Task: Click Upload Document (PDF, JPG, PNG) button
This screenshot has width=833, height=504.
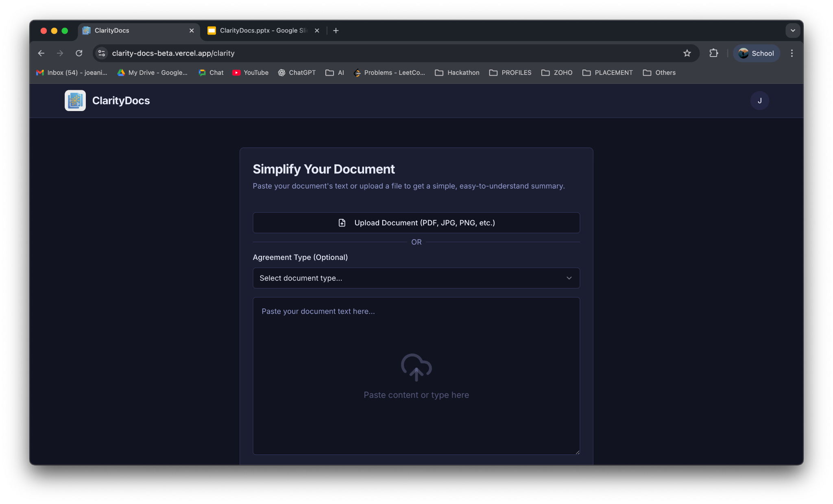Action: pyautogui.click(x=416, y=223)
